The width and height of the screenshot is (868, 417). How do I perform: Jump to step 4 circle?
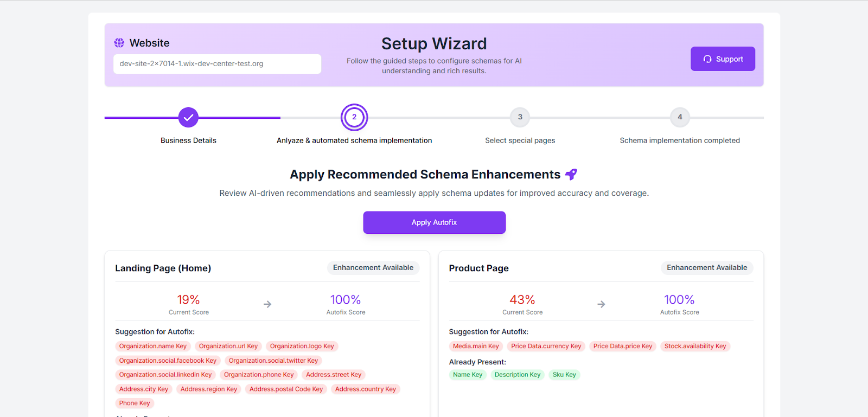680,117
